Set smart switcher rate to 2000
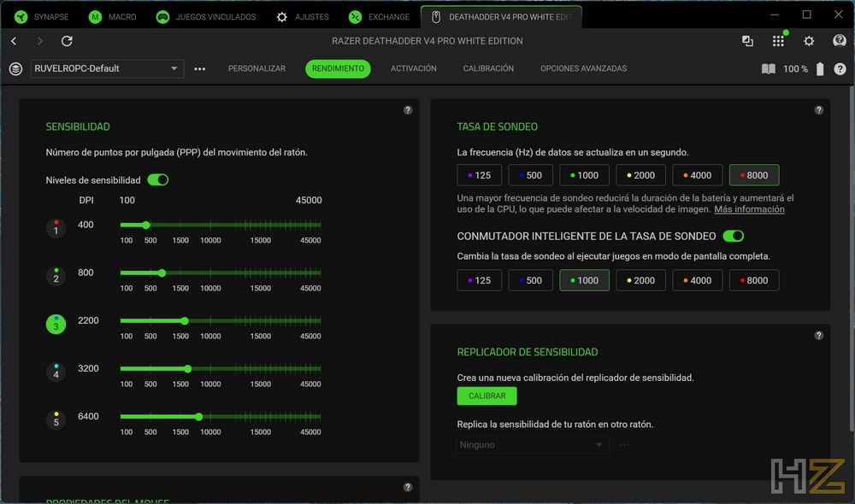Screen dimensions: 855x504 tap(640, 280)
